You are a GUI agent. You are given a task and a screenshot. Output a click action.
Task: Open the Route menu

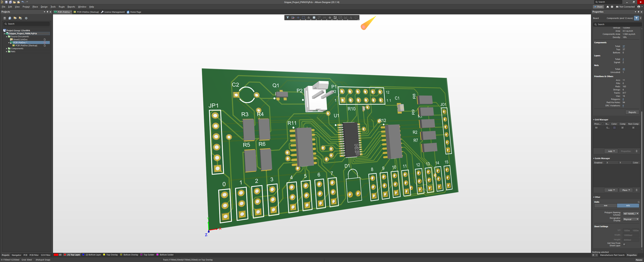click(x=62, y=7)
